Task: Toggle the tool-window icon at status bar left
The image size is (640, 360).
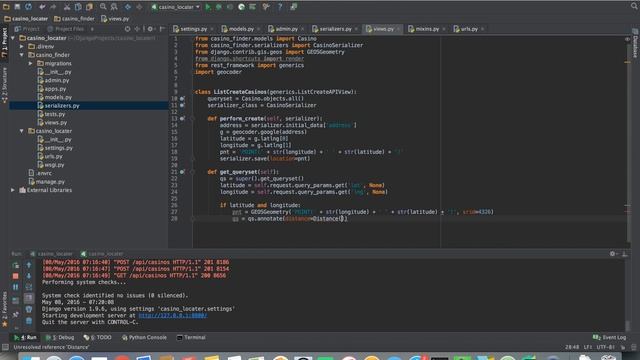Action: tap(5, 347)
